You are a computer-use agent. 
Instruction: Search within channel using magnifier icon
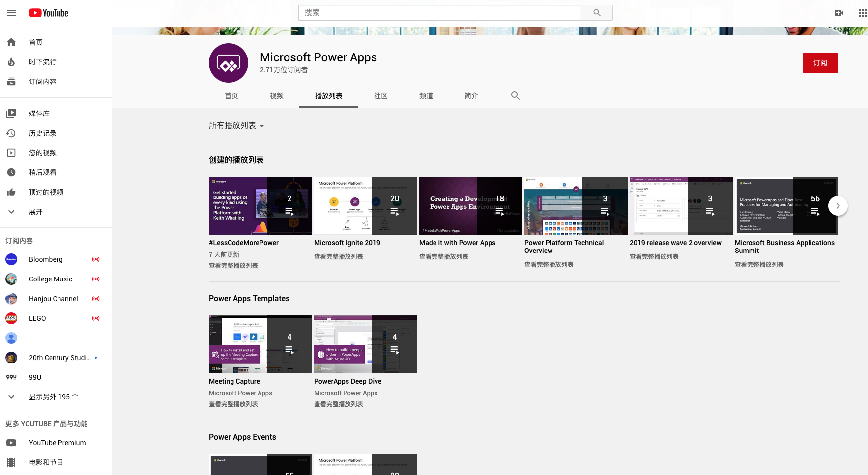(515, 96)
